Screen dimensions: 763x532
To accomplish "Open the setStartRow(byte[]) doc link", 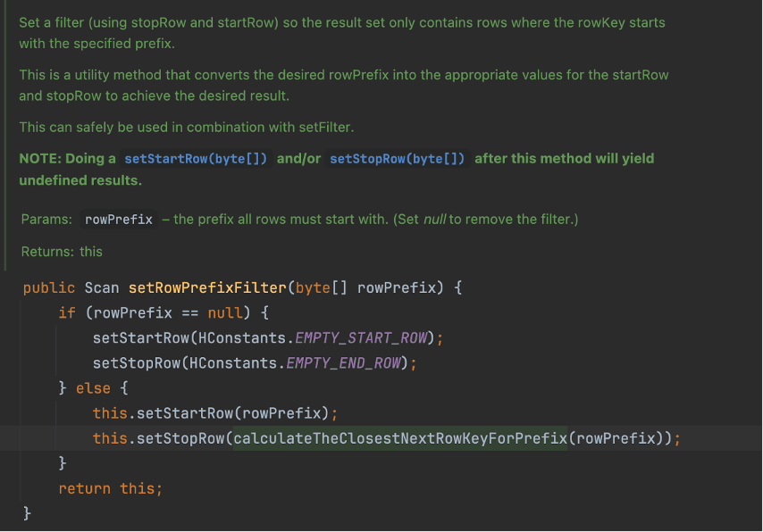I will point(196,159).
